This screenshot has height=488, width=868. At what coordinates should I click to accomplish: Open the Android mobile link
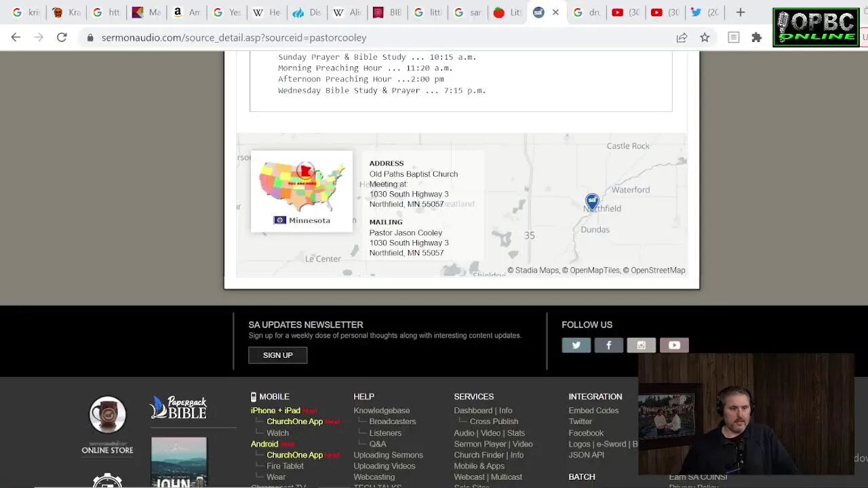pos(264,444)
